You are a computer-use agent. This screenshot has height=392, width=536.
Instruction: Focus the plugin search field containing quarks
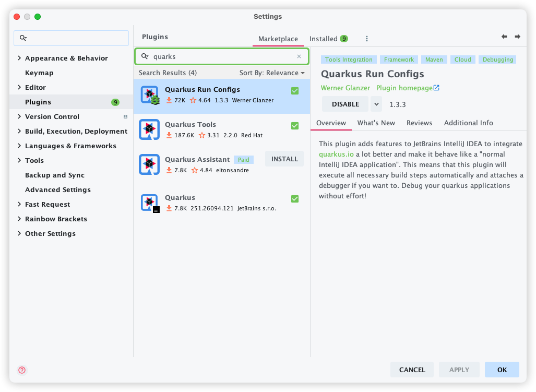(221, 56)
